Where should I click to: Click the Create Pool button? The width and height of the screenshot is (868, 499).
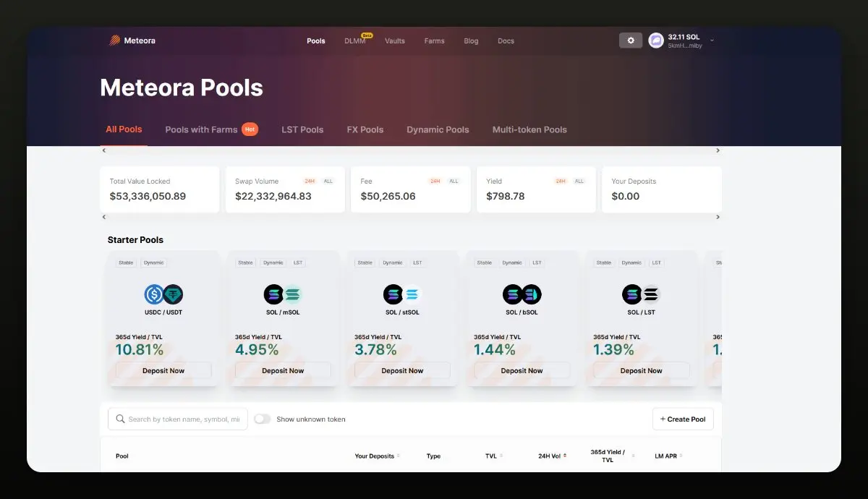tap(683, 419)
